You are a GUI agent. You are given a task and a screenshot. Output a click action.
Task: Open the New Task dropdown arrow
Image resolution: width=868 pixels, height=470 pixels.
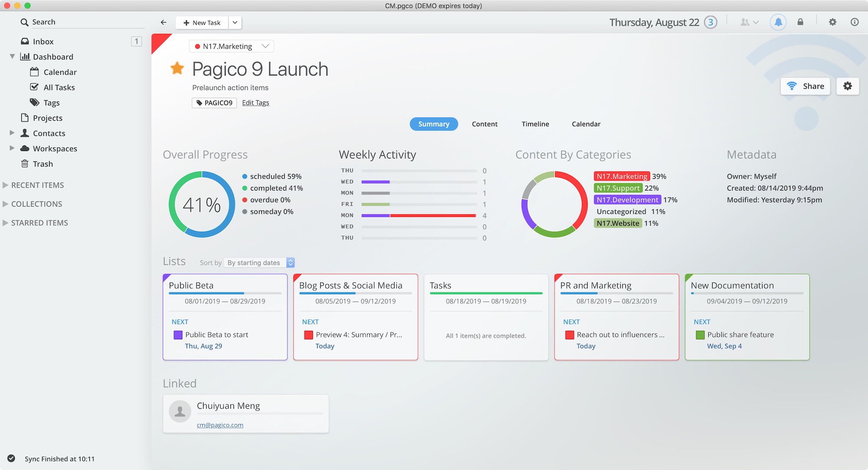click(235, 23)
